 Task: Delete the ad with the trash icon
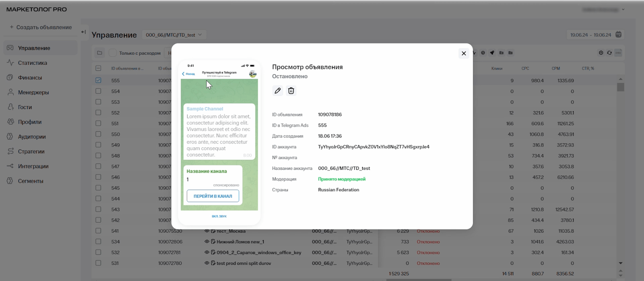[291, 91]
